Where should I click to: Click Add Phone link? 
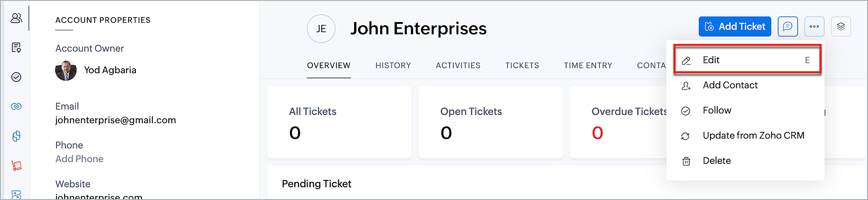tap(79, 159)
